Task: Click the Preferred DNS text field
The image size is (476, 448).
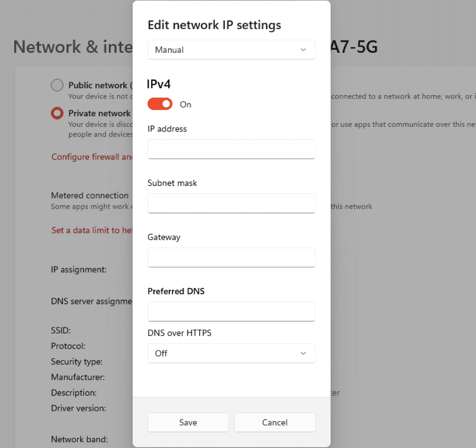Action: click(x=231, y=312)
